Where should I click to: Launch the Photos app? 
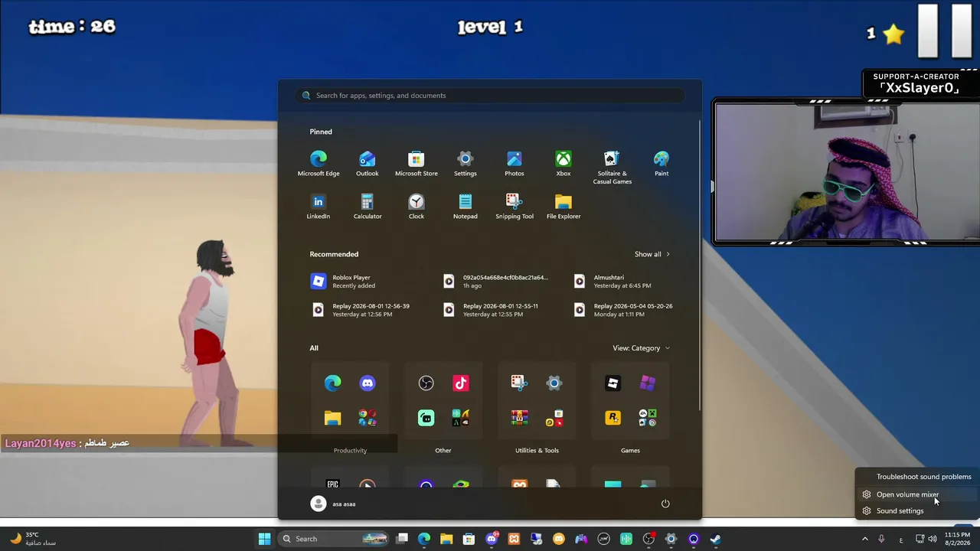pyautogui.click(x=514, y=164)
